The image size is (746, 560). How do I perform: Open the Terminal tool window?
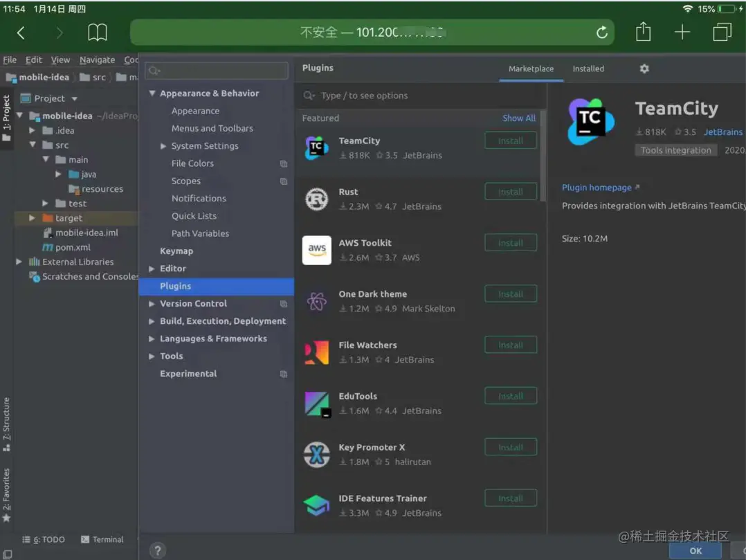(x=102, y=539)
